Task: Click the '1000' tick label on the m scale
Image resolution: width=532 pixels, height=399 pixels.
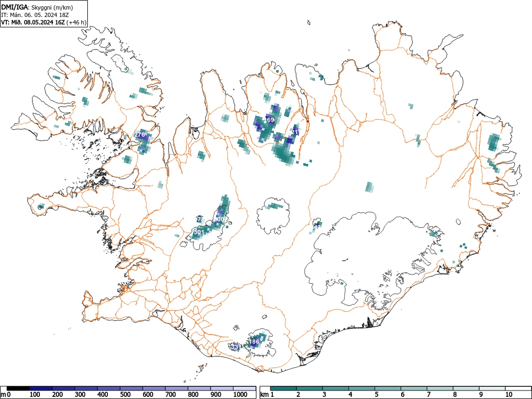Action: (x=240, y=395)
